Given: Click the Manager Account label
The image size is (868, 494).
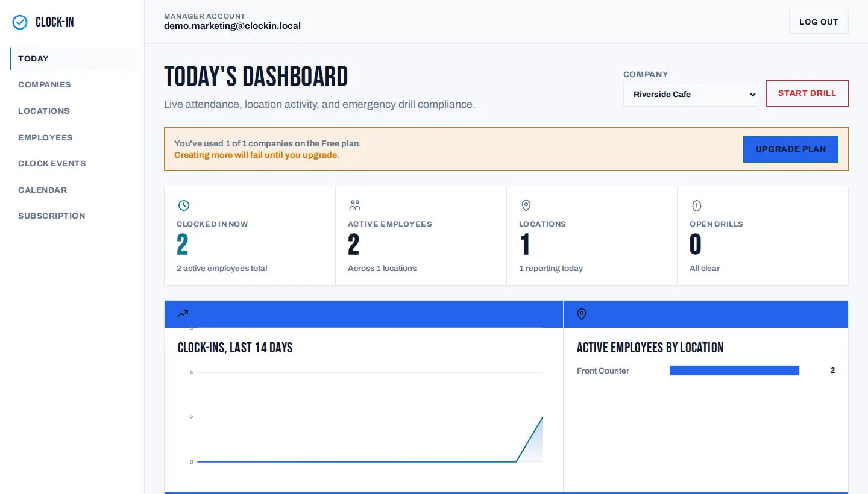Looking at the screenshot, I should click(x=204, y=16).
